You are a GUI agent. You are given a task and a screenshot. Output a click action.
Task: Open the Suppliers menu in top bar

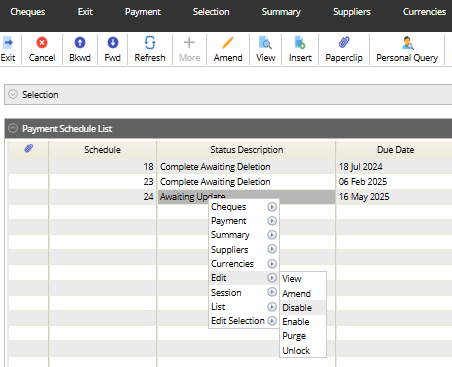tap(352, 12)
